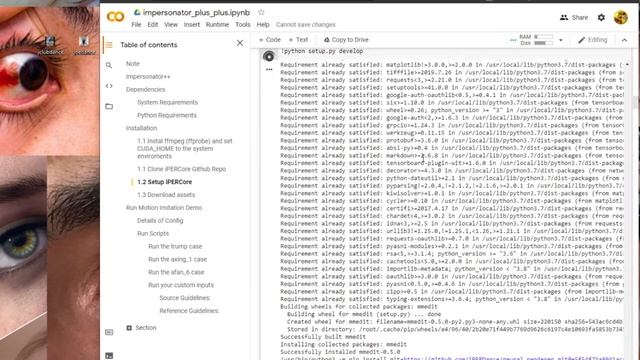The image size is (640, 360).
Task: Go to the Note section
Action: point(133,64)
